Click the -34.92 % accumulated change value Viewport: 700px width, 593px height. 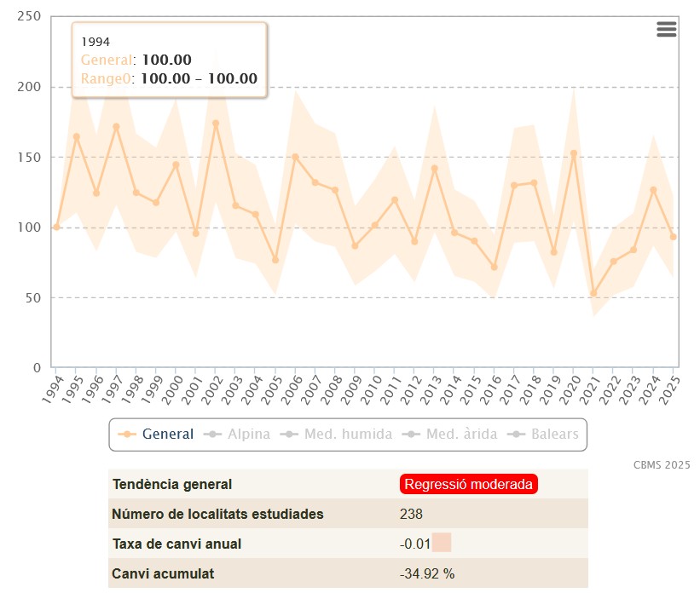(x=427, y=573)
